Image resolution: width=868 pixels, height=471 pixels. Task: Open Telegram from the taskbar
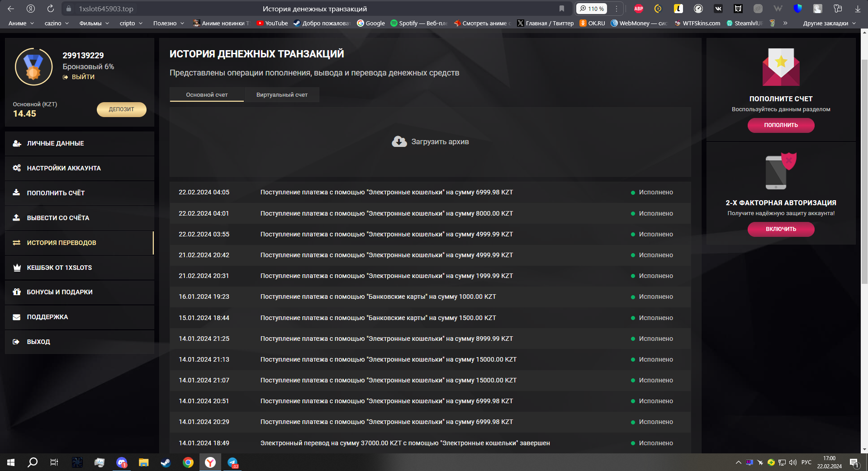[x=232, y=462]
